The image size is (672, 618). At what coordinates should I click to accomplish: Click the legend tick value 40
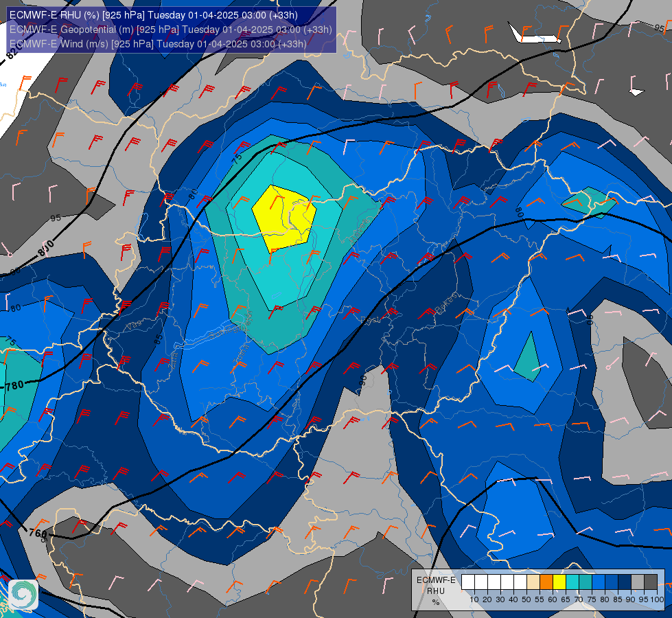tap(513, 599)
